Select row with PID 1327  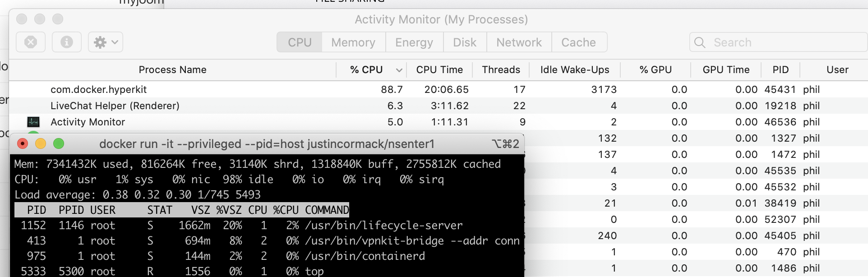click(696, 138)
